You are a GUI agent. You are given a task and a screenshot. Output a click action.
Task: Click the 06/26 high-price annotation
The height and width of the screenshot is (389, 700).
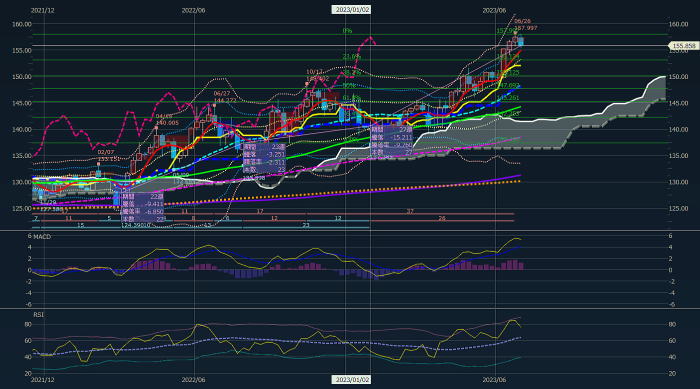(x=525, y=25)
